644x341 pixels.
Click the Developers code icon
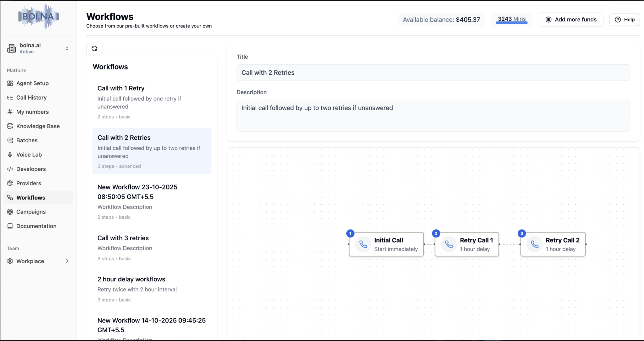pos(10,169)
